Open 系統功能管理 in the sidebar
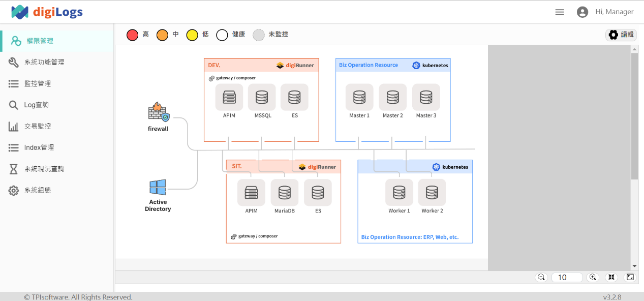The height and width of the screenshot is (301, 644). pyautogui.click(x=57, y=62)
